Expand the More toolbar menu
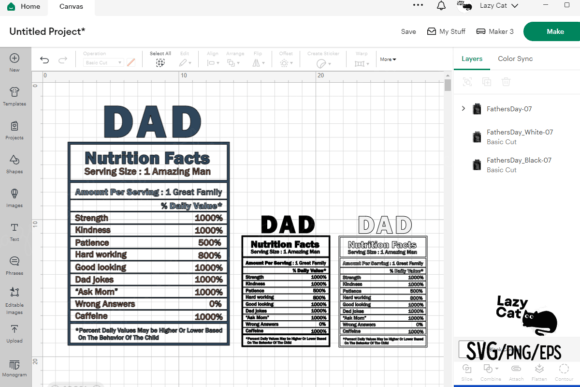Image resolution: width=580 pixels, height=387 pixels. [x=388, y=59]
